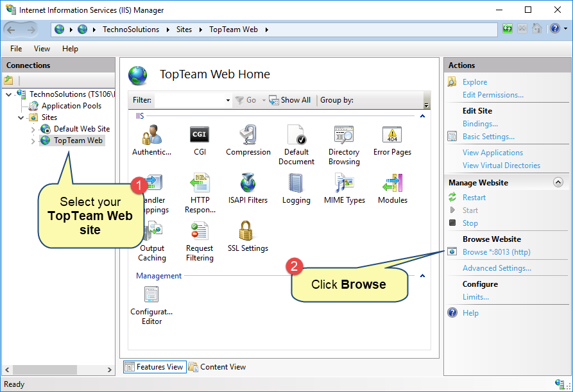Collapse the IIS features group
Image resolution: width=573 pixels, height=392 pixels.
click(x=422, y=116)
